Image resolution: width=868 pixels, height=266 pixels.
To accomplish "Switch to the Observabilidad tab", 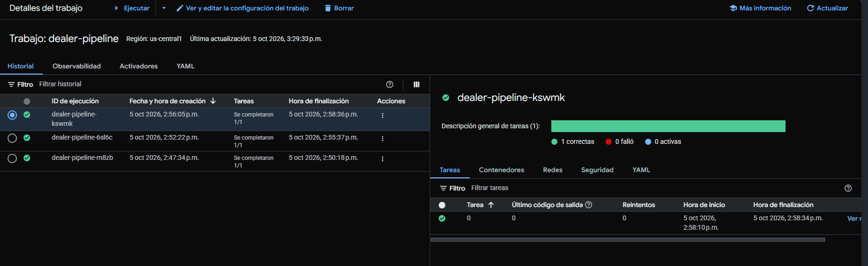I will (77, 66).
